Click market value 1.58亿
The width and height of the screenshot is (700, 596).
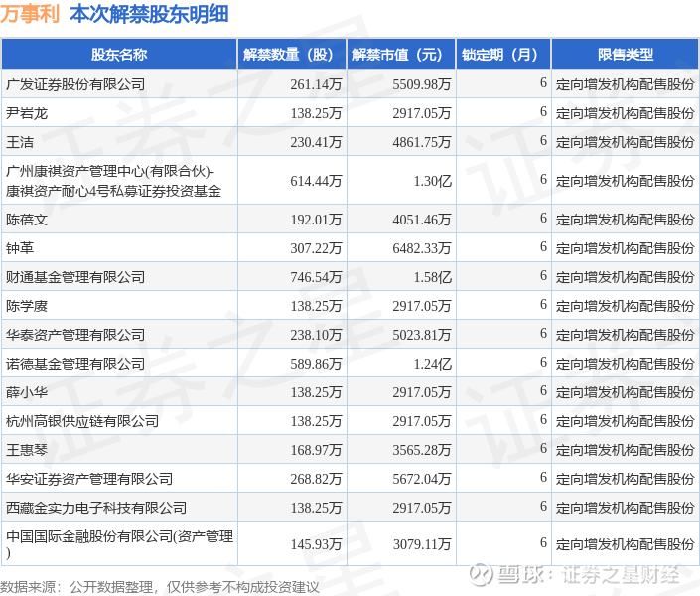point(432,277)
